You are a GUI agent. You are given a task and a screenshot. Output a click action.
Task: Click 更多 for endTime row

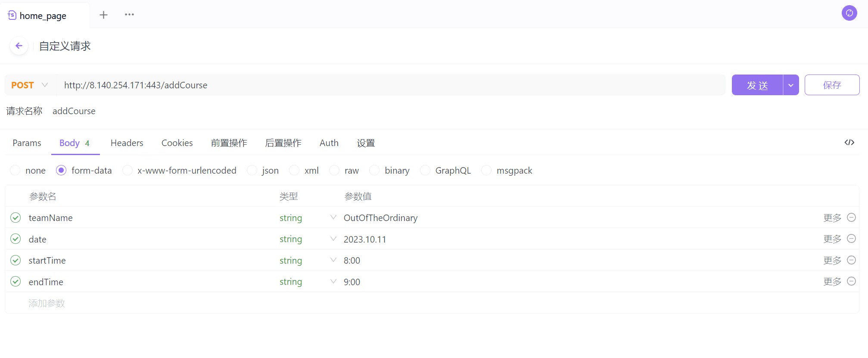(x=832, y=281)
